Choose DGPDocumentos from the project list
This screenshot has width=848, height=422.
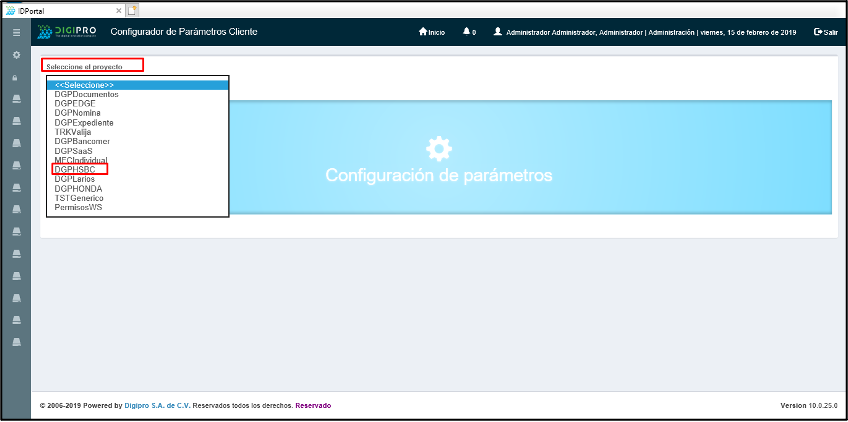(x=86, y=94)
